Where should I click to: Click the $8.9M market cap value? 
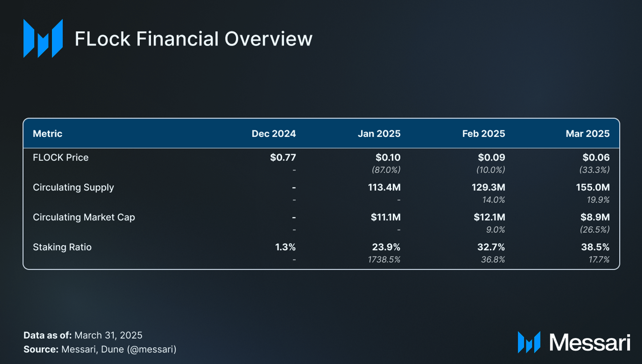tap(595, 217)
